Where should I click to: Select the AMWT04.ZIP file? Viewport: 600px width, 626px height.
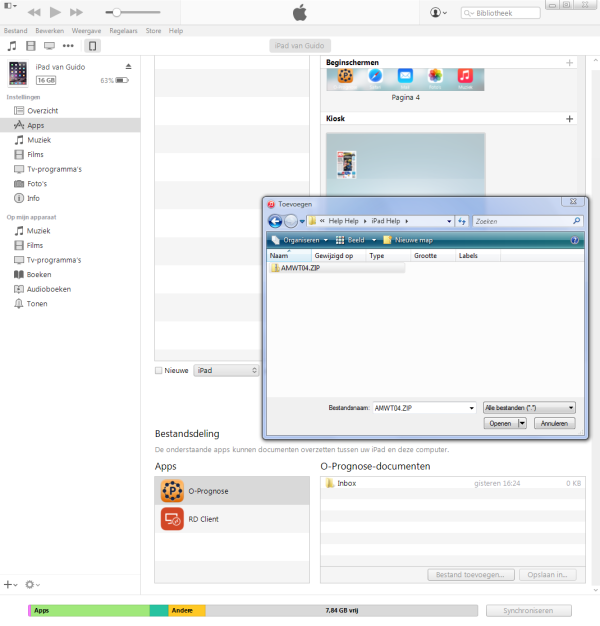pyautogui.click(x=337, y=268)
